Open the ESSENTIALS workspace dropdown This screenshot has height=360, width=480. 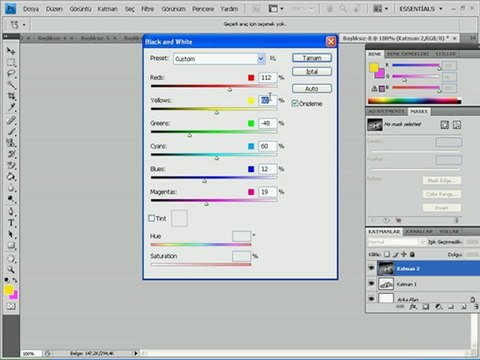[x=421, y=9]
